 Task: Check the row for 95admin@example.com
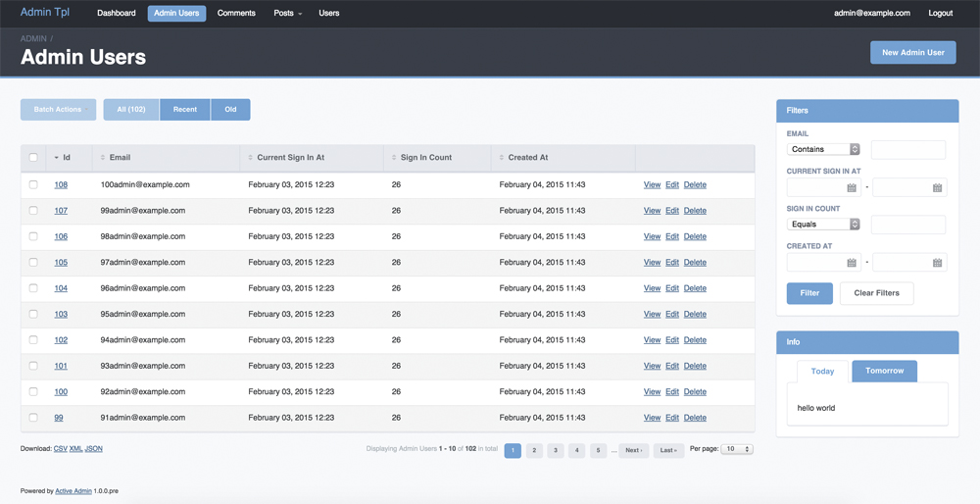click(x=33, y=314)
